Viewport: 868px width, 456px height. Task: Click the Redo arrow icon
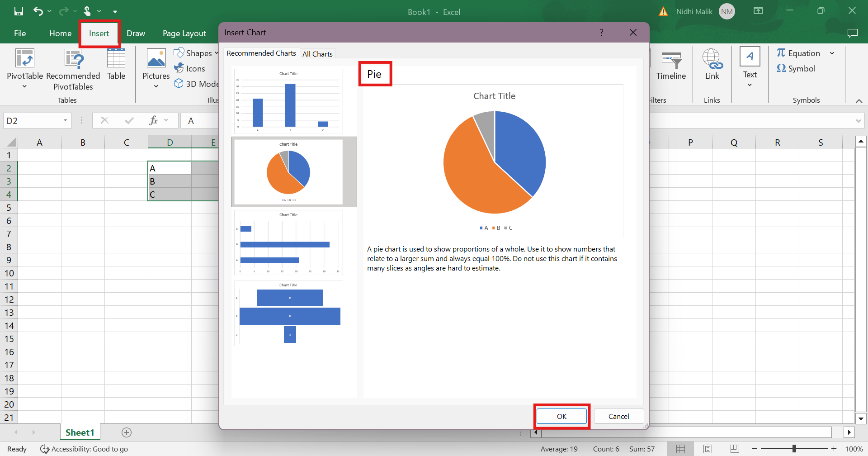pyautogui.click(x=64, y=11)
